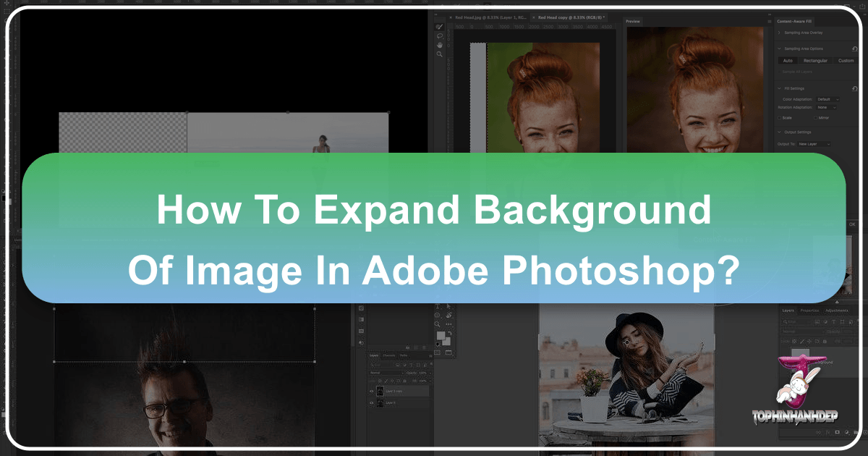Click the reset icon next to Fill Settings
The height and width of the screenshot is (456, 868).
point(854,88)
